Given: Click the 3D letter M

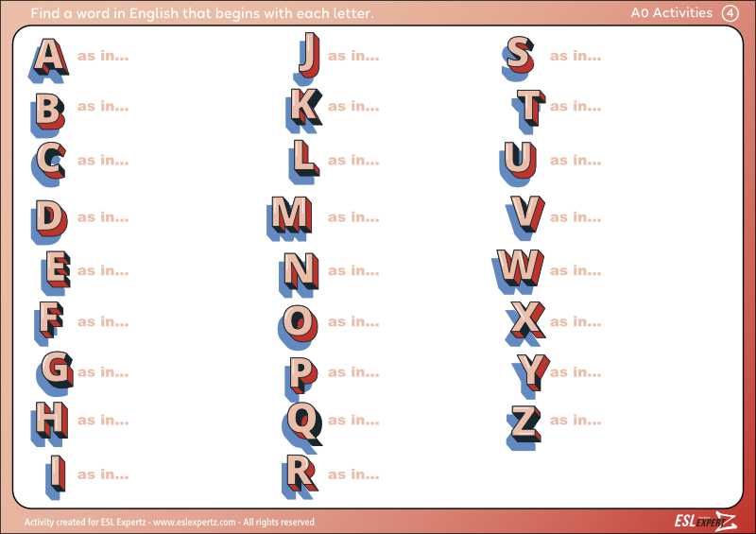Looking at the screenshot, I should [289, 218].
